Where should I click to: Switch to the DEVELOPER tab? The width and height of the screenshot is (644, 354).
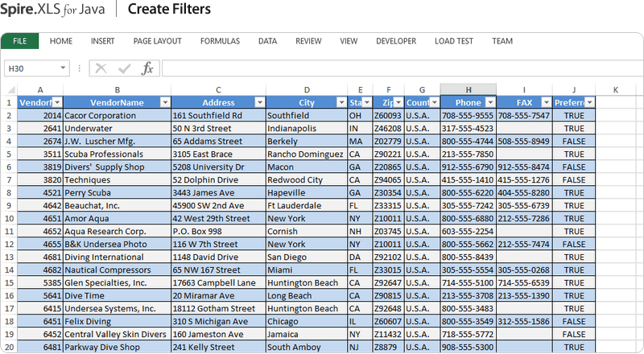[396, 41]
